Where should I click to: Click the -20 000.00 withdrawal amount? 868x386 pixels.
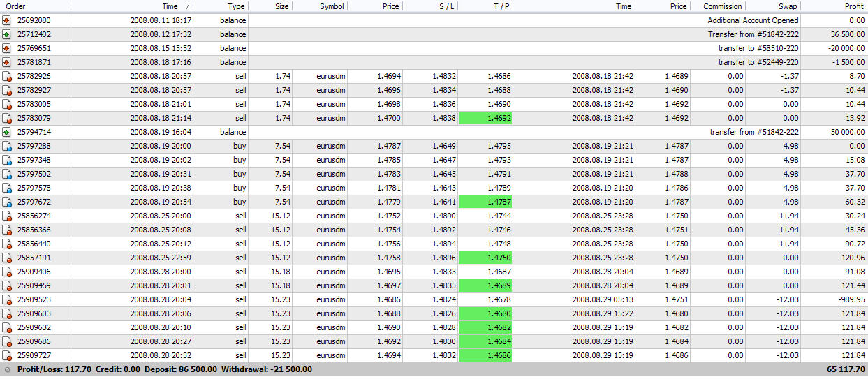pos(847,48)
